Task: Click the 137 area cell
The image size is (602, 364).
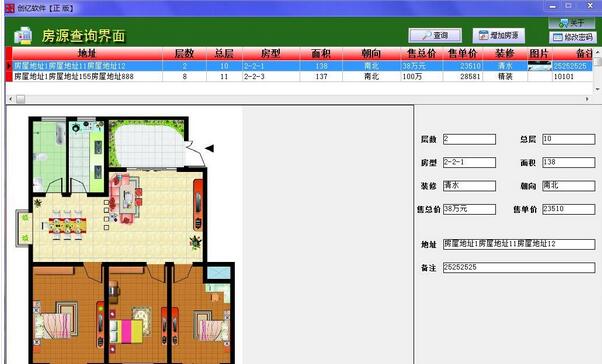Action: (321, 76)
